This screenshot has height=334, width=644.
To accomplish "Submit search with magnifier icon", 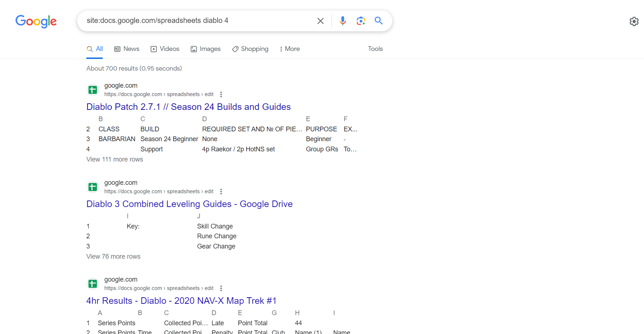I will click(x=378, y=21).
